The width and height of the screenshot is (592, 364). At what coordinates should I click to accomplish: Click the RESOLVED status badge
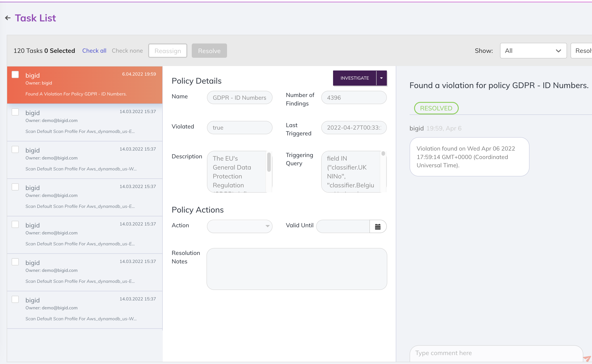pyautogui.click(x=436, y=108)
